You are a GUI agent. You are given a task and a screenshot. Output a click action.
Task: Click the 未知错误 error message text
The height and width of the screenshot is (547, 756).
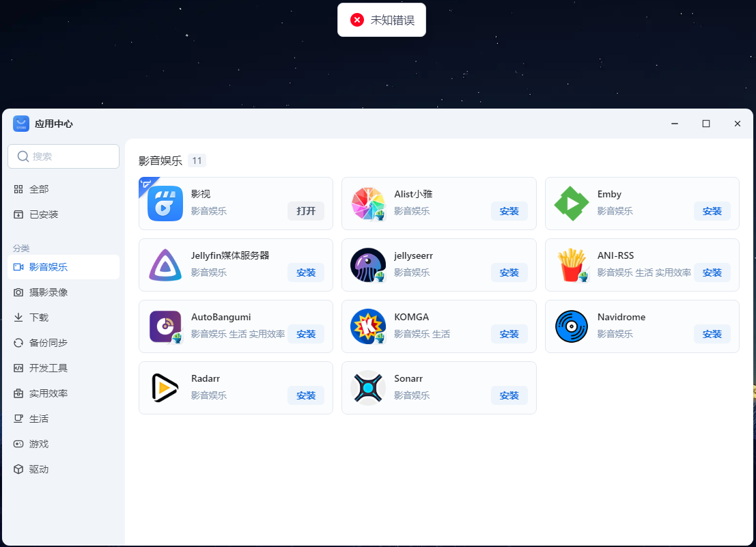tap(393, 20)
